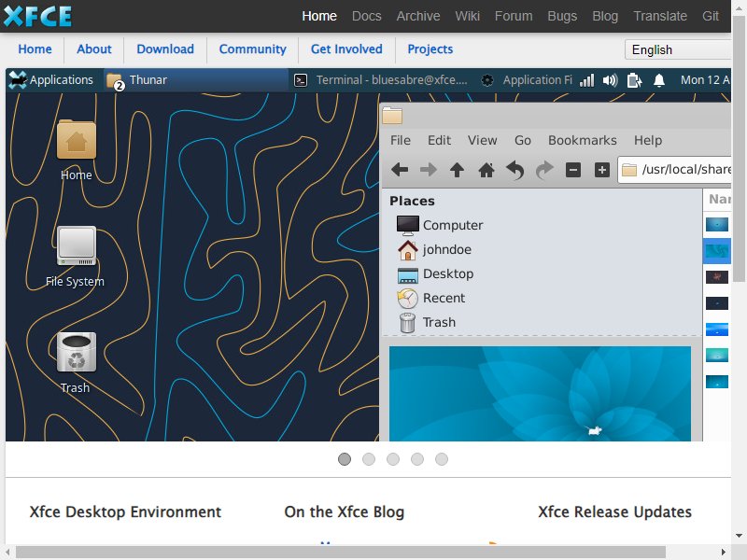Select Desktop in the Places sidebar
The image size is (747, 560).
(x=435, y=273)
